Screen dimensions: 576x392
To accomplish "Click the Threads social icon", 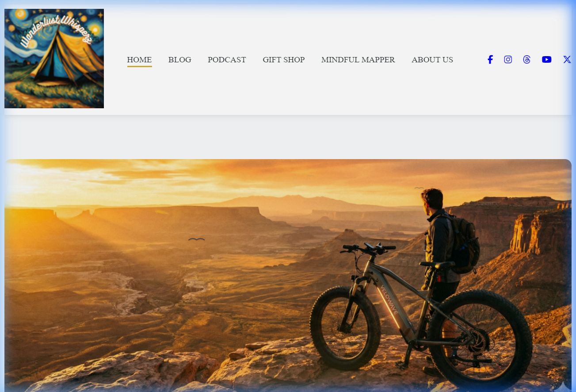I will [526, 60].
